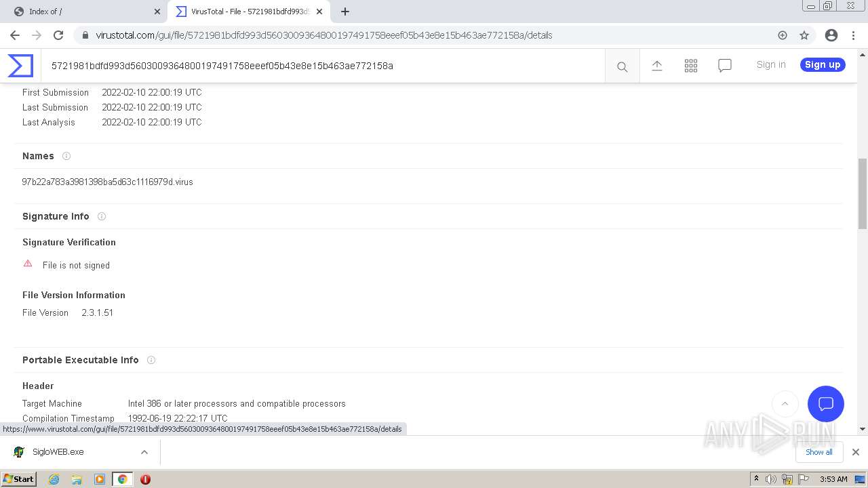
Task: Click the search magnifier icon
Action: 622,66
